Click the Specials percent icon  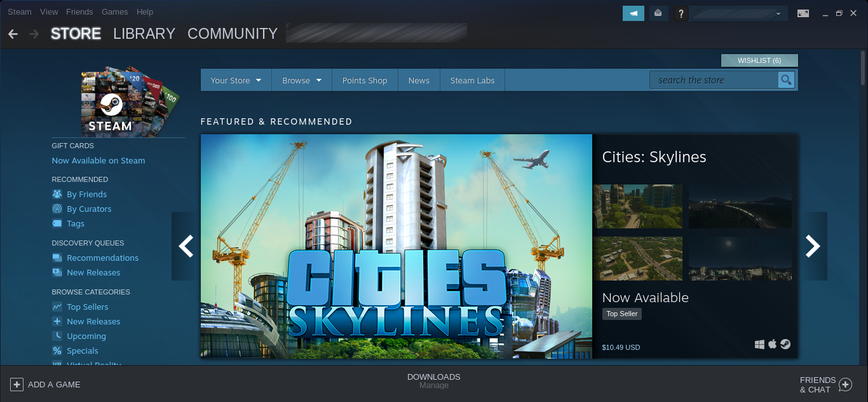[x=57, y=350]
